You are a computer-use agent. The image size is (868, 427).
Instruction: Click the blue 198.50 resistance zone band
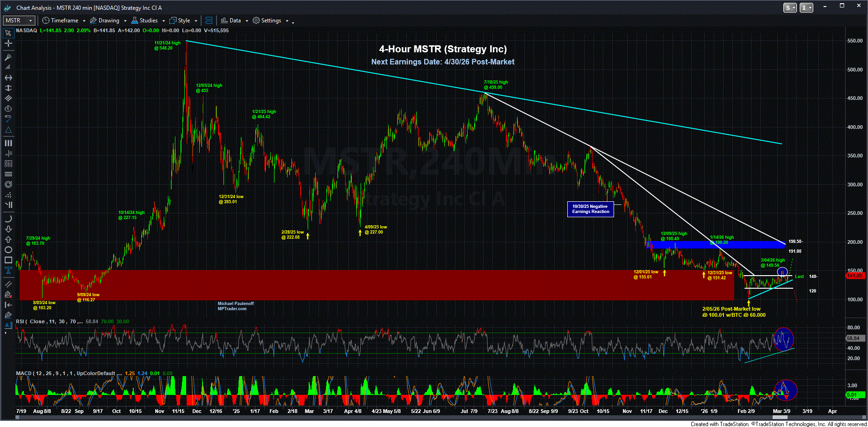click(x=716, y=244)
